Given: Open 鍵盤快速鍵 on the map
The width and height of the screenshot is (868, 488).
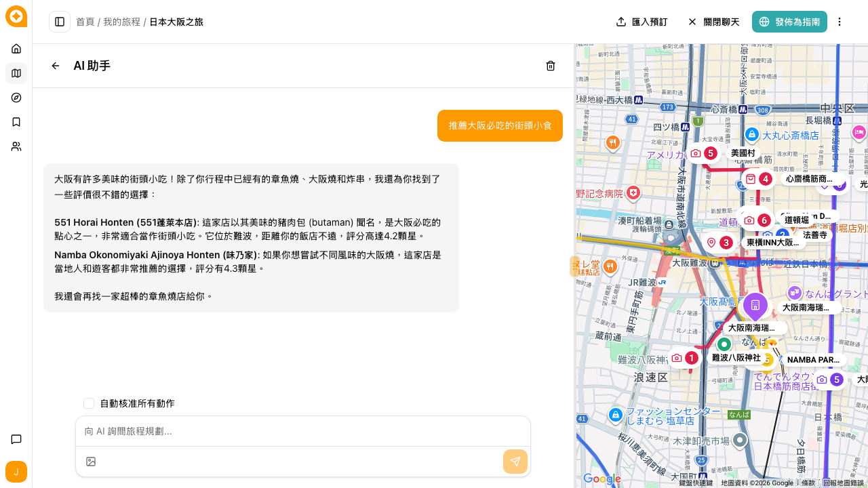Looking at the screenshot, I should (x=696, y=483).
